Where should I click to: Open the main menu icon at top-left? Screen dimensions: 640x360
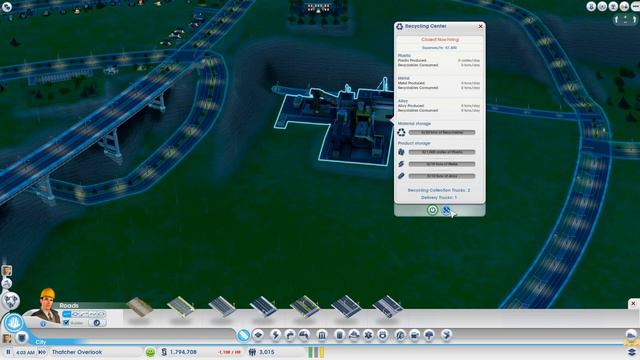[7, 7]
